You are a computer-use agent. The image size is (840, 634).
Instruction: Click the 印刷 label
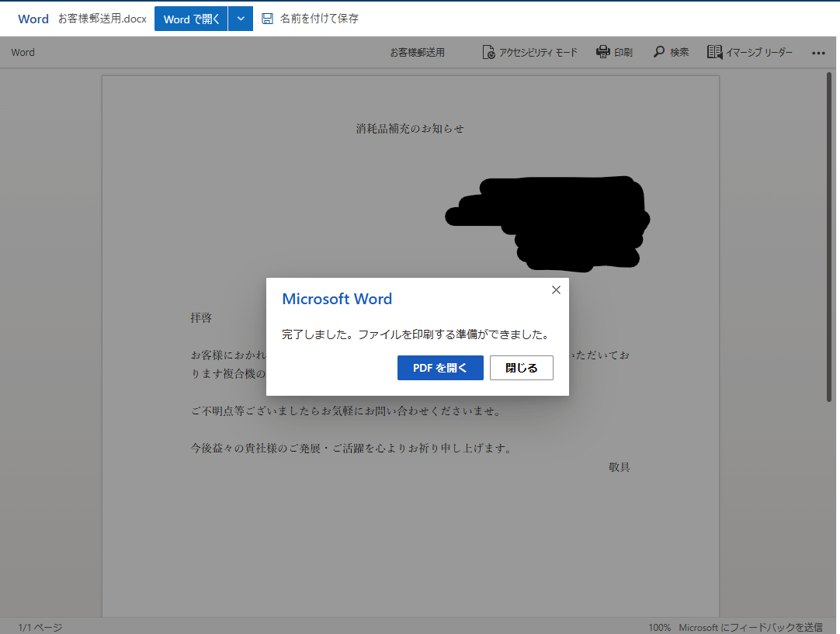[623, 53]
